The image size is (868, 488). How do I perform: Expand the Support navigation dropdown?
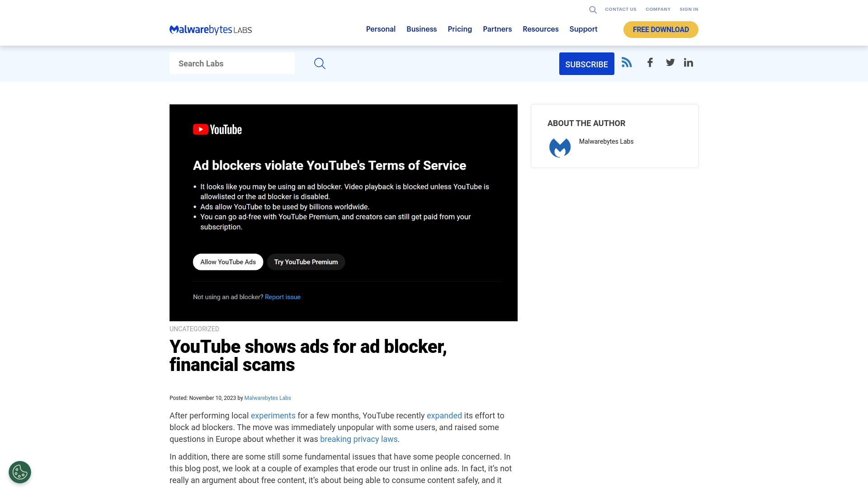pyautogui.click(x=584, y=29)
